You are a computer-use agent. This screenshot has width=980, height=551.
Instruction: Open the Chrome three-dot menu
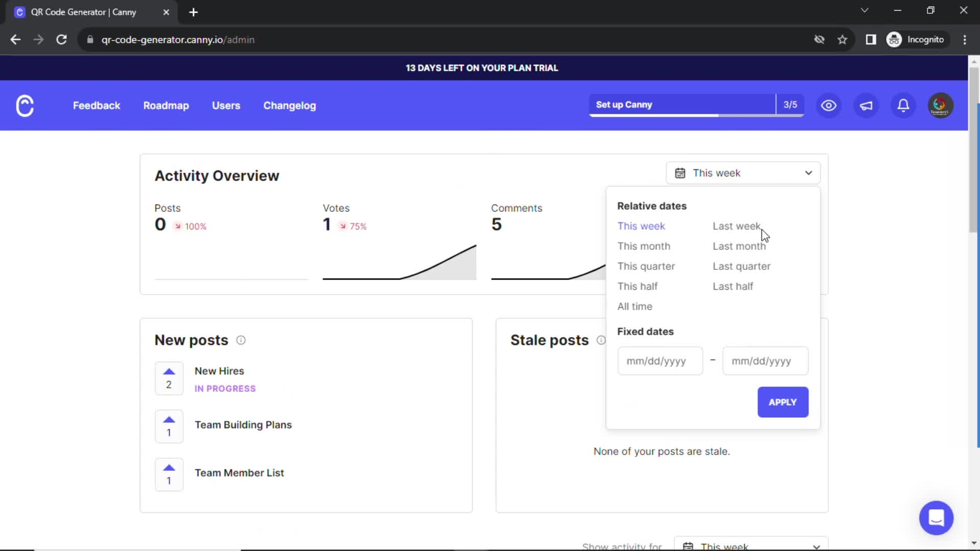[x=965, y=40]
